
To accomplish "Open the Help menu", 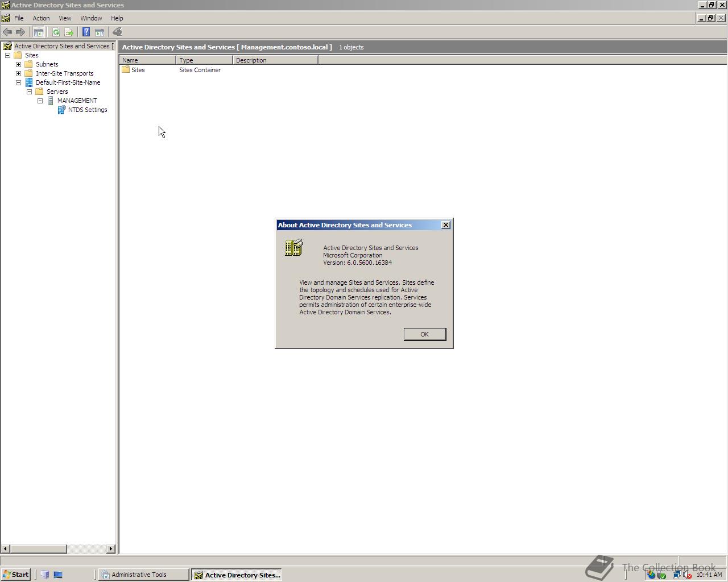I will point(117,18).
